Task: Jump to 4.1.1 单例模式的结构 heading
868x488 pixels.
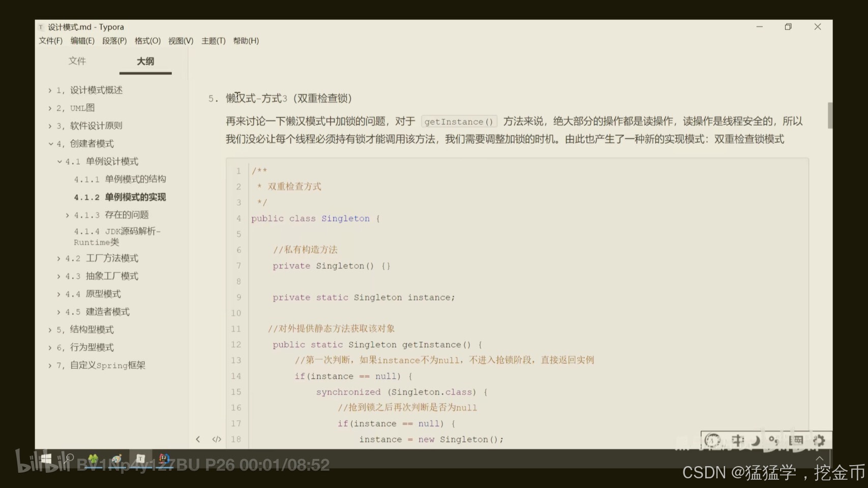Action: pyautogui.click(x=120, y=179)
